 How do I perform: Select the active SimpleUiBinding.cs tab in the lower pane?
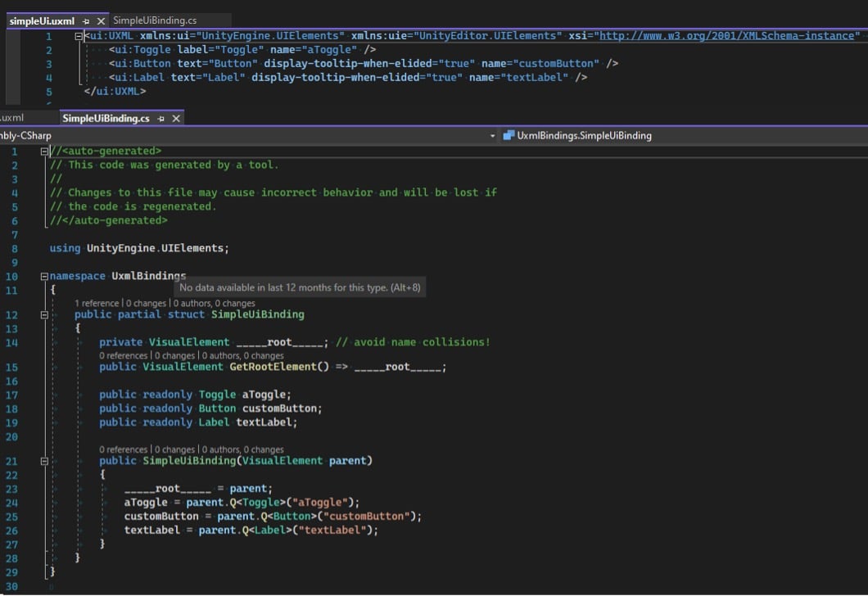(x=106, y=119)
